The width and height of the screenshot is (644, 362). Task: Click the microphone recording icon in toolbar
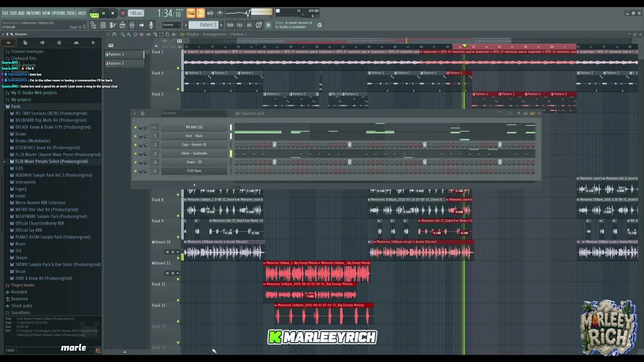click(151, 25)
